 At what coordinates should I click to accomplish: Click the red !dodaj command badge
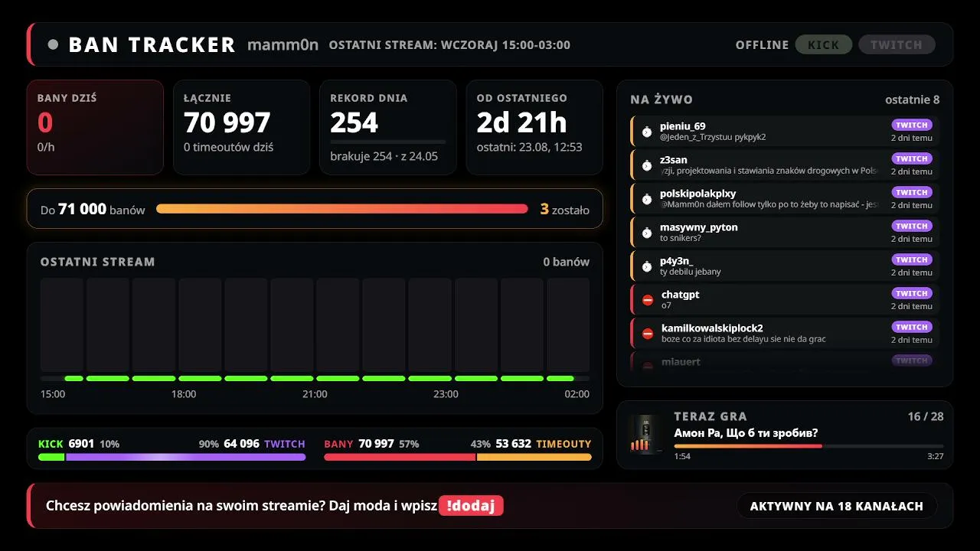click(471, 506)
